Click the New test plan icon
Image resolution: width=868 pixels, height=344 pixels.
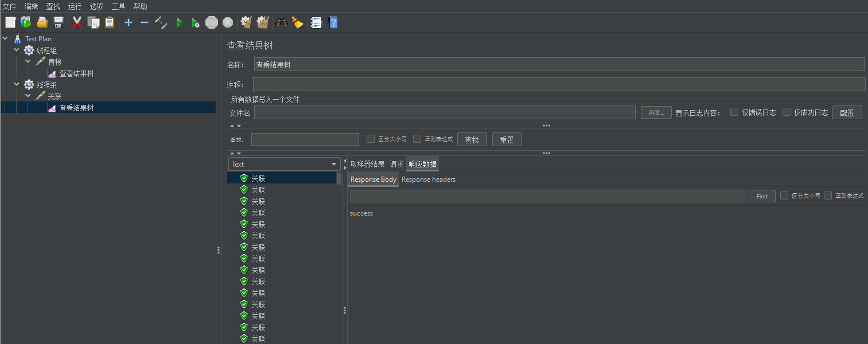[10, 22]
